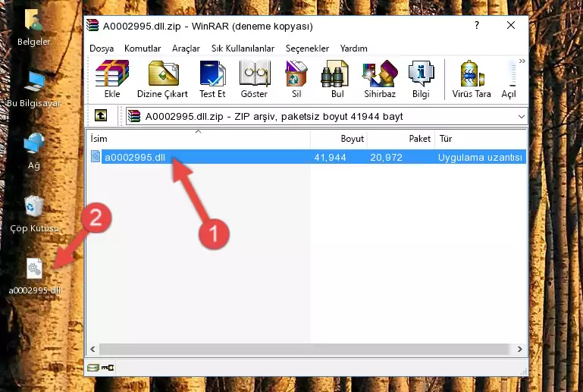Open the Yardım menu

(x=353, y=49)
